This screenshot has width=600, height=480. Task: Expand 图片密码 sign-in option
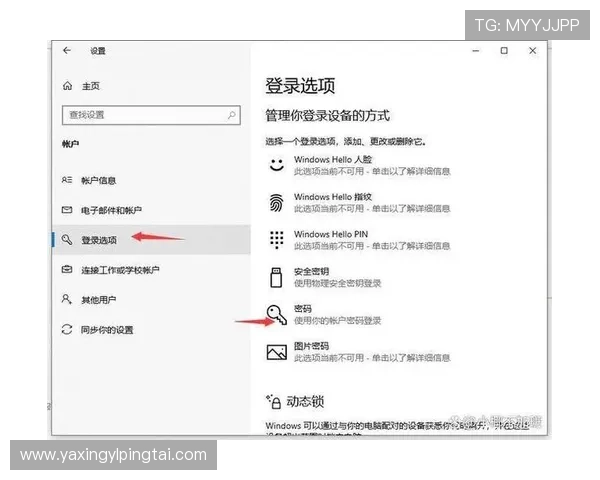pyautogui.click(x=359, y=352)
